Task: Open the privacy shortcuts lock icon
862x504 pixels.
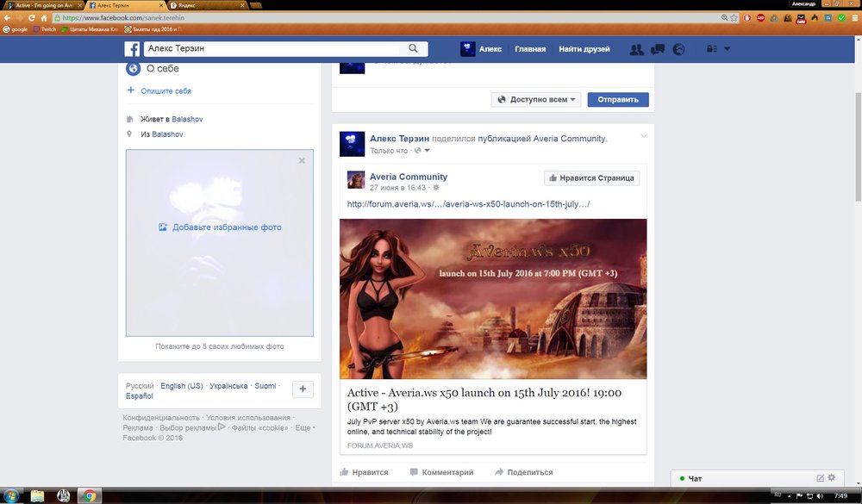Action: coord(711,49)
